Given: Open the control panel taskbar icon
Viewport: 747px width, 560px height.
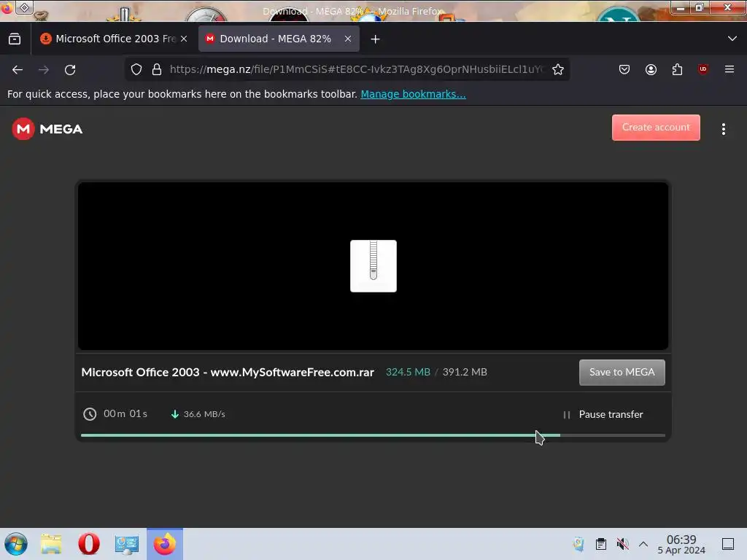Looking at the screenshot, I should tap(126, 544).
